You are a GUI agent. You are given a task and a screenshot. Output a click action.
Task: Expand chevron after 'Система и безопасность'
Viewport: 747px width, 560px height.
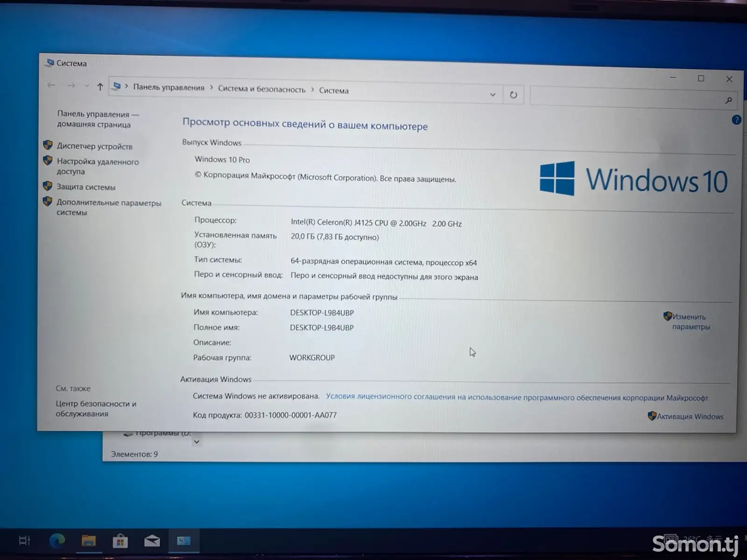pyautogui.click(x=312, y=90)
